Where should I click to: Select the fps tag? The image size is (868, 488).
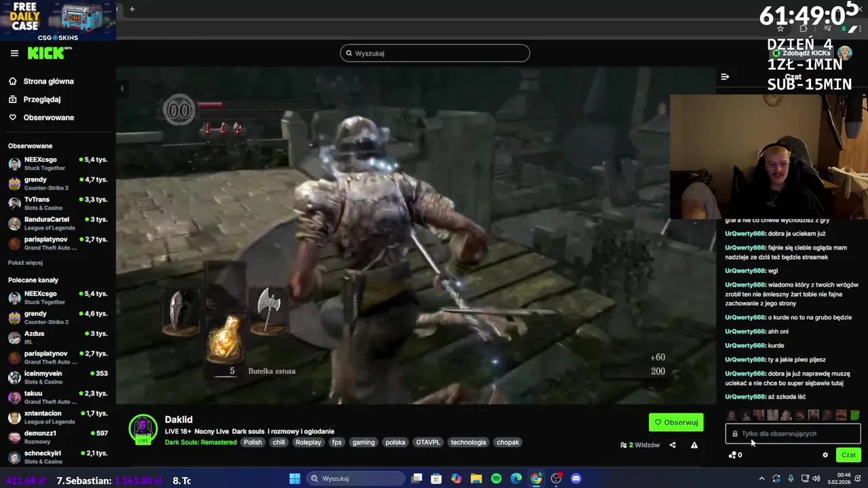point(337,443)
